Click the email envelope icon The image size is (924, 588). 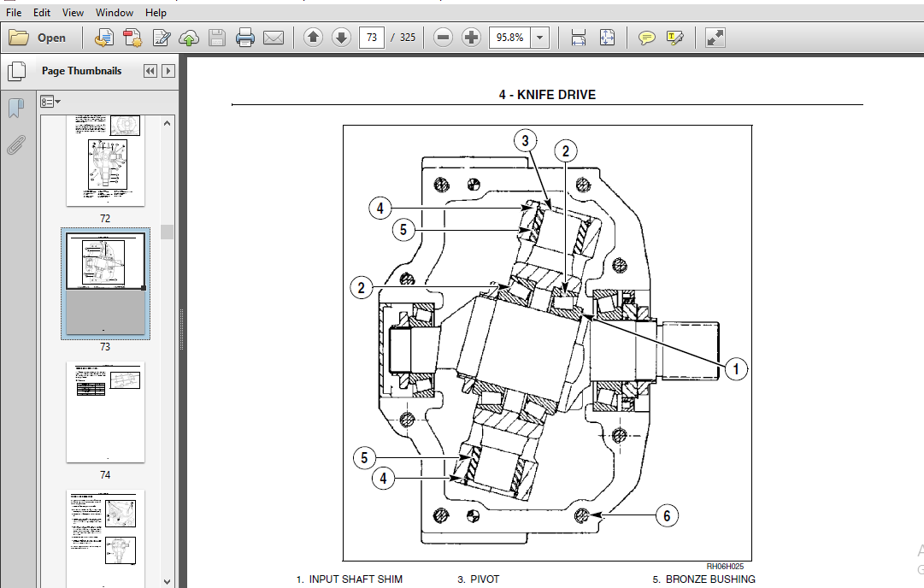point(274,38)
